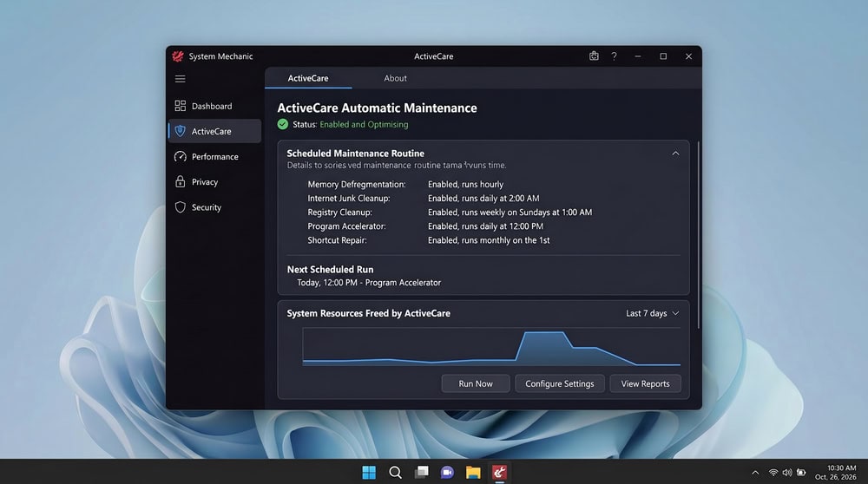Click 'Next Scheduled Run' heading
Viewport: 868px width, 484px height.
[330, 270]
